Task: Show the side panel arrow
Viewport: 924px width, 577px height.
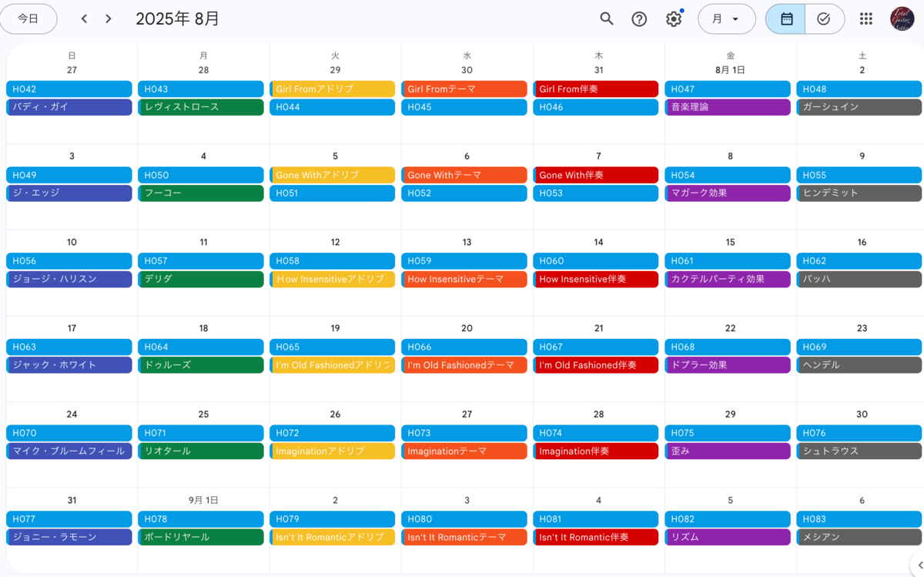Action: tap(920, 565)
